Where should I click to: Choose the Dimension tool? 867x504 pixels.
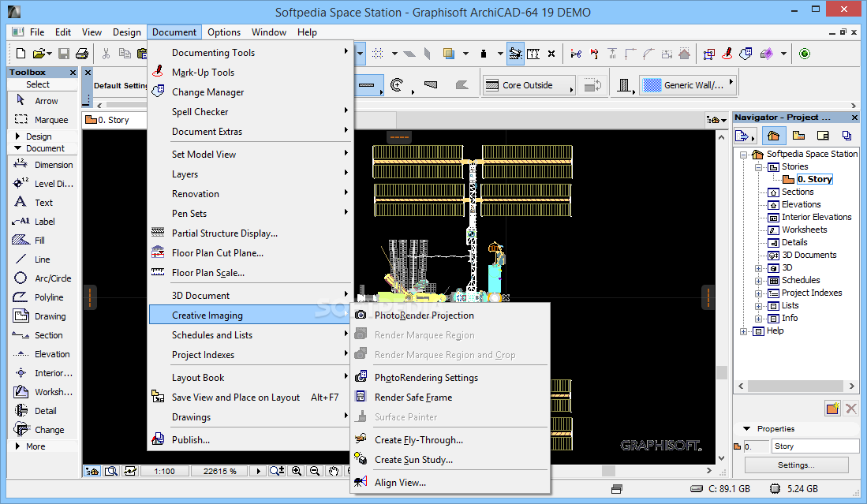(x=42, y=165)
